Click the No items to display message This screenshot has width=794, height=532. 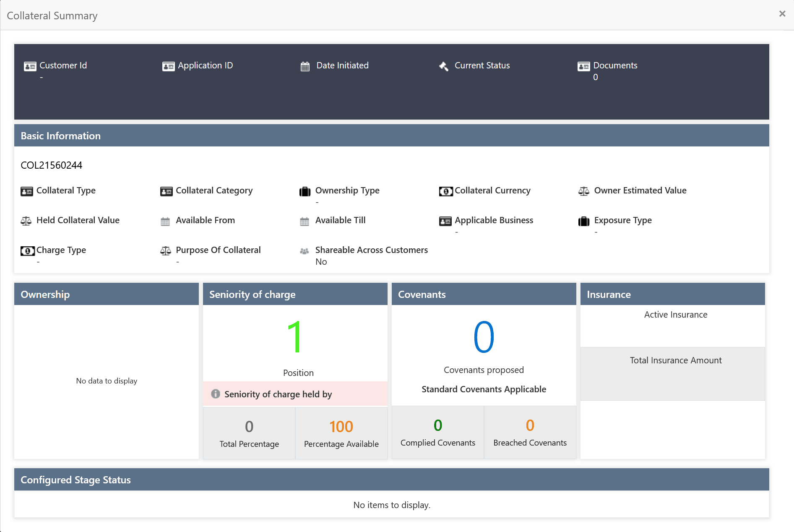click(x=392, y=505)
